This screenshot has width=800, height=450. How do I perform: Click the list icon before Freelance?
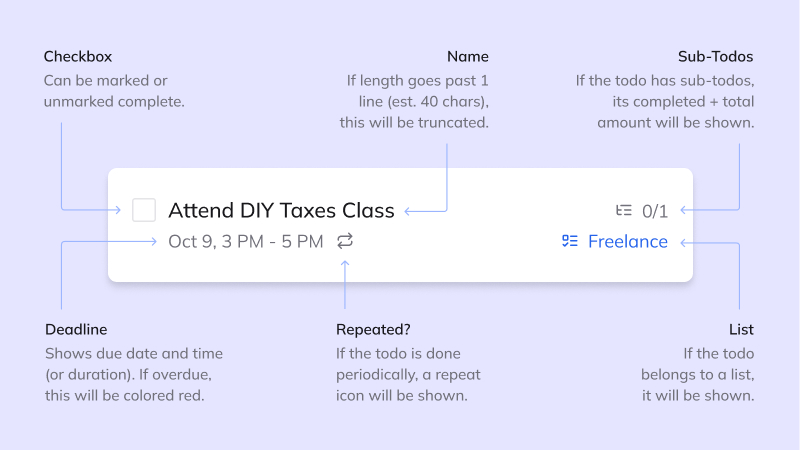[570, 241]
